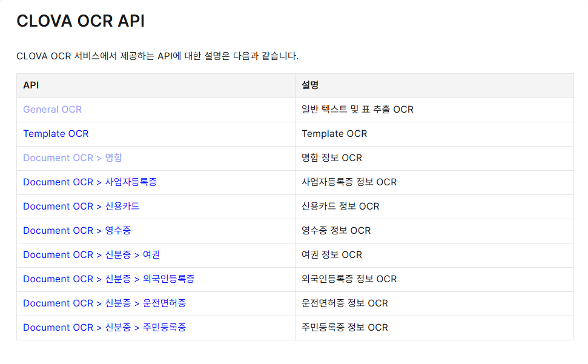Select the '여권 정보 OCR' cell
The height and width of the screenshot is (364, 588).
tap(434, 256)
